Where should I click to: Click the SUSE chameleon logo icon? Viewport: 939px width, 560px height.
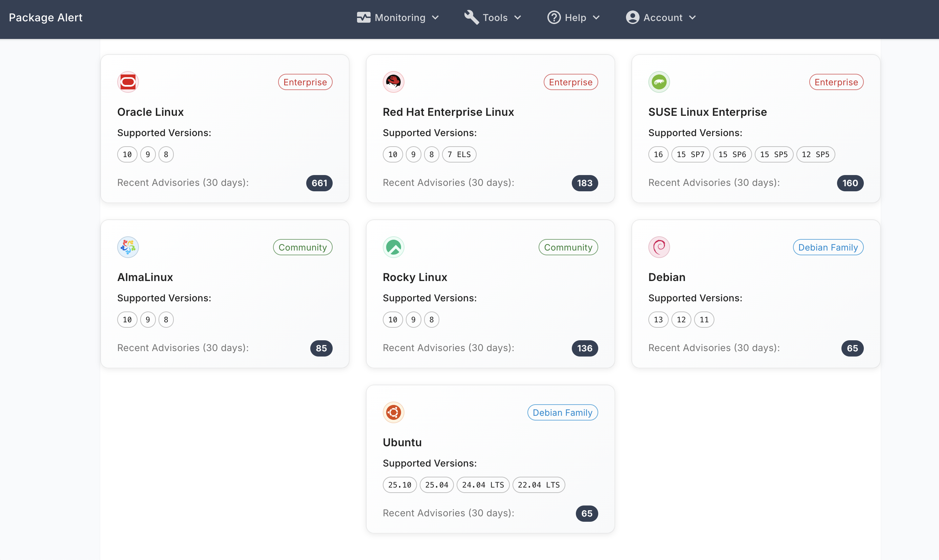659,82
